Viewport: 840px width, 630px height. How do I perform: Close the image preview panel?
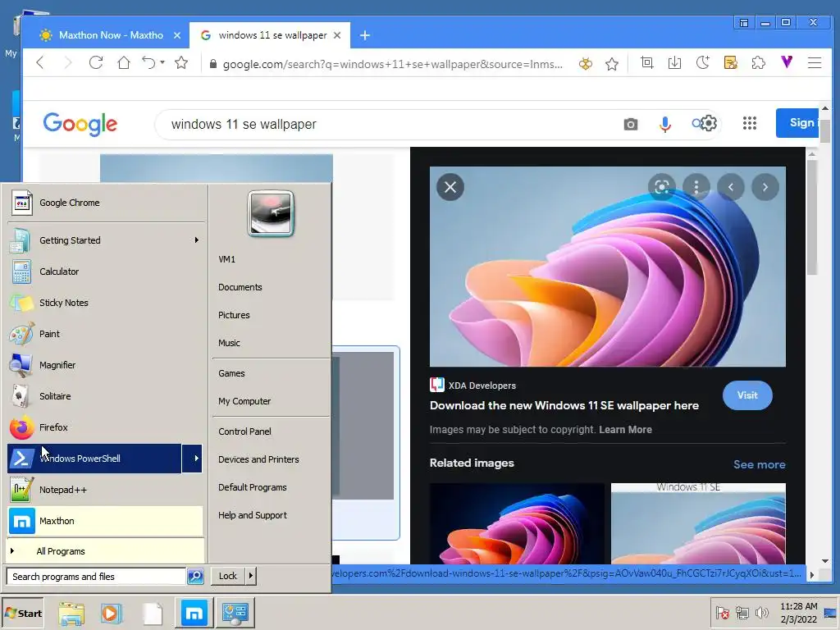click(x=450, y=187)
